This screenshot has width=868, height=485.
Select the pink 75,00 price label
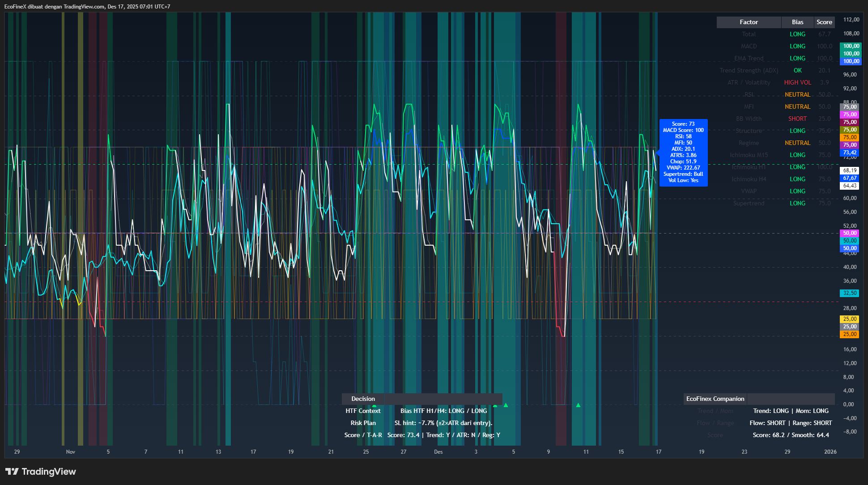[850, 115]
